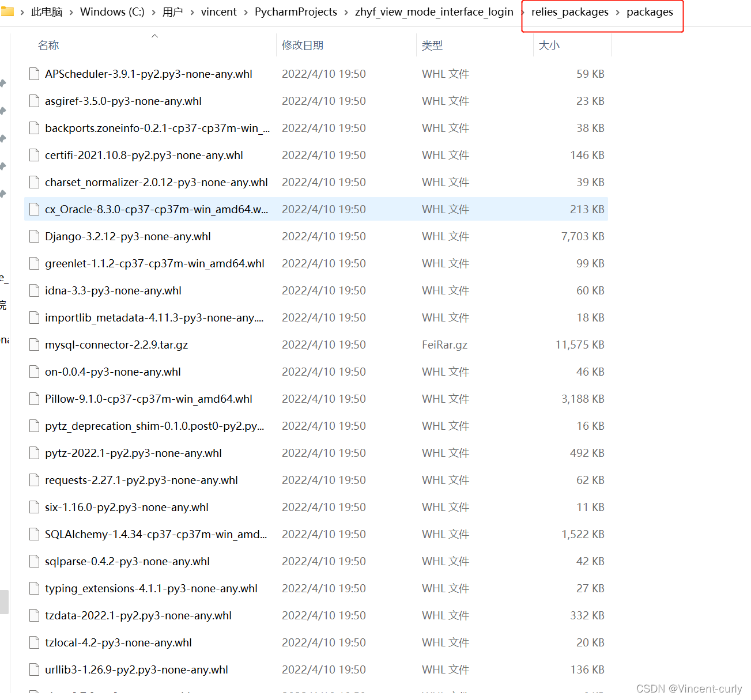Click the greenlet-1.1.2 file icon
The height and width of the screenshot is (700, 751).
(x=35, y=263)
